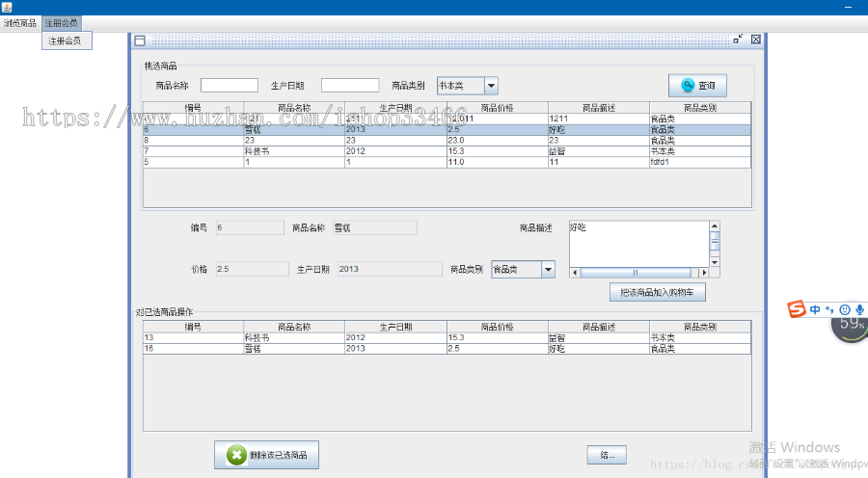Select the 雪糕 row in the top product table
This screenshot has width=868, height=478.
pyautogui.click(x=447, y=129)
